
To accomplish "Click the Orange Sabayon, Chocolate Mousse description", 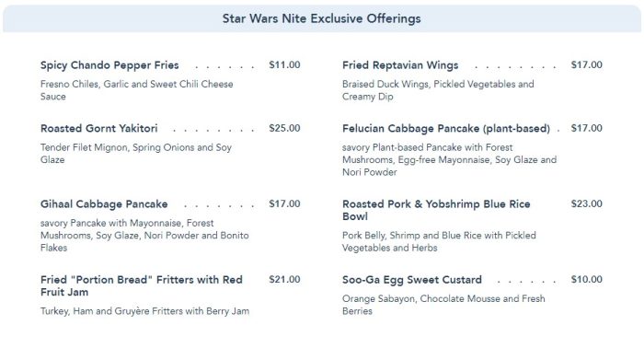I will coord(443,305).
